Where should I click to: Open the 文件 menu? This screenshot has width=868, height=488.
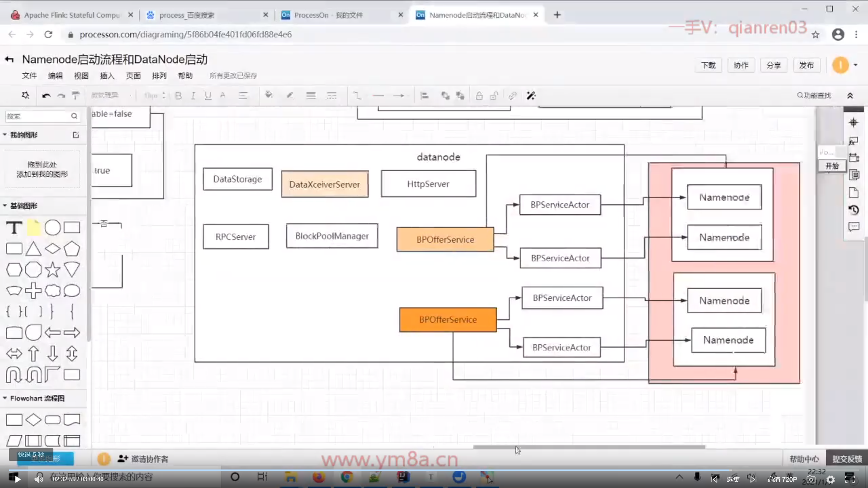tap(29, 75)
